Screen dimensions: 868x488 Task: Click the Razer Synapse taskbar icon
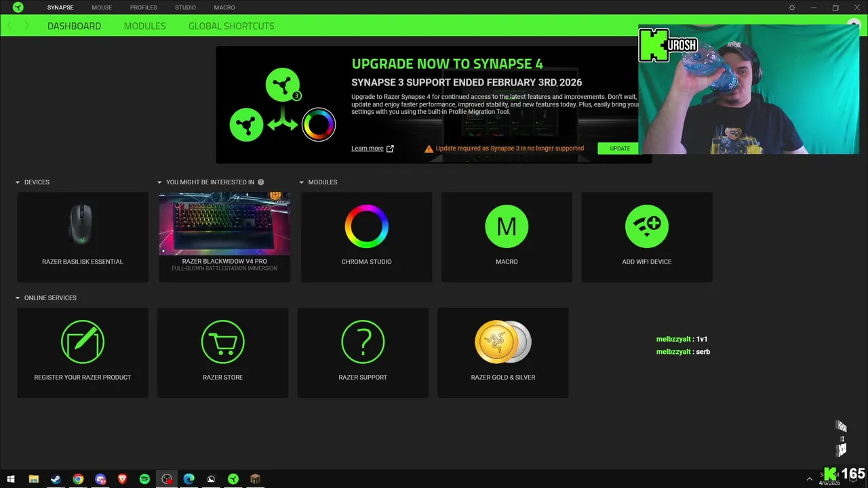(233, 479)
